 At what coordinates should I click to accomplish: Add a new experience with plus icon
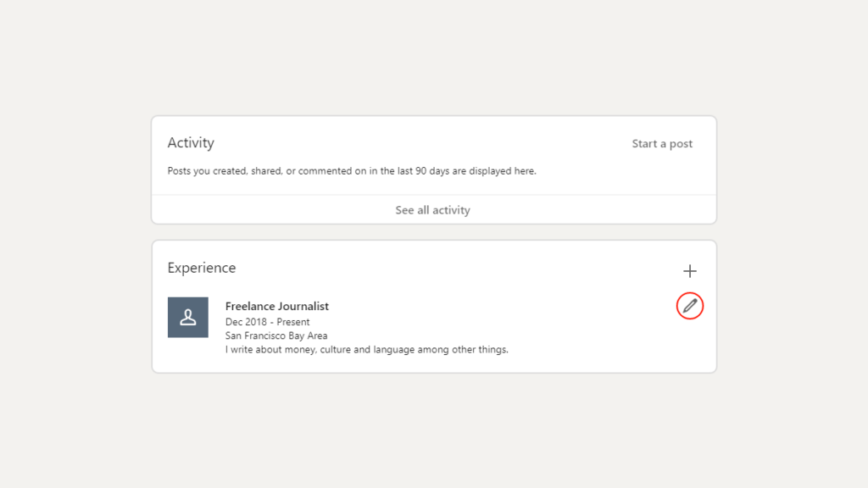(690, 271)
